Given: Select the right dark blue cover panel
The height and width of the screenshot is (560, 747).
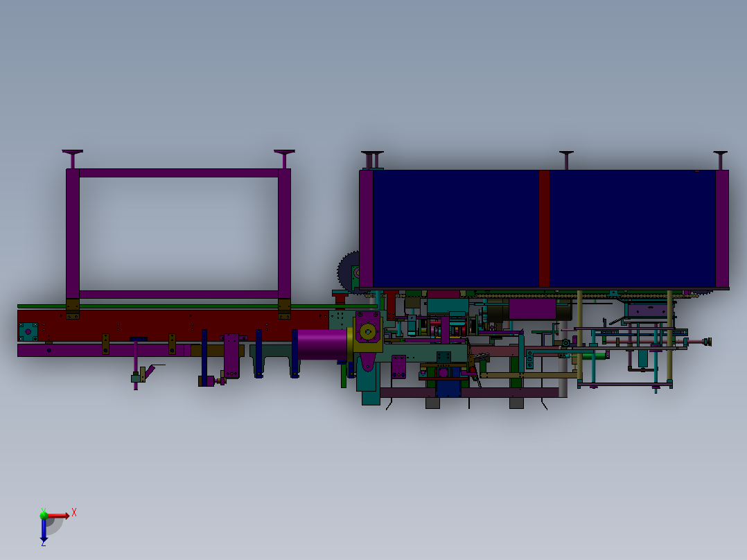Looking at the screenshot, I should (x=633, y=229).
